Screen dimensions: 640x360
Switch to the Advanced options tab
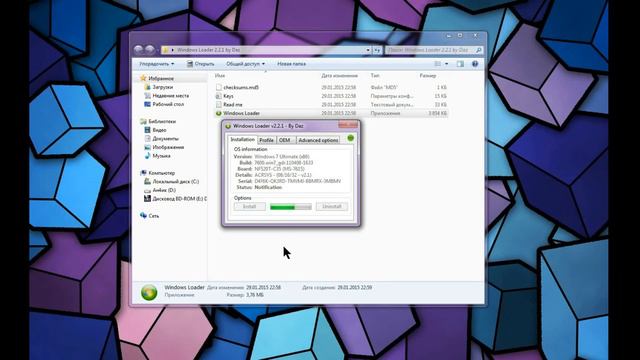[318, 140]
